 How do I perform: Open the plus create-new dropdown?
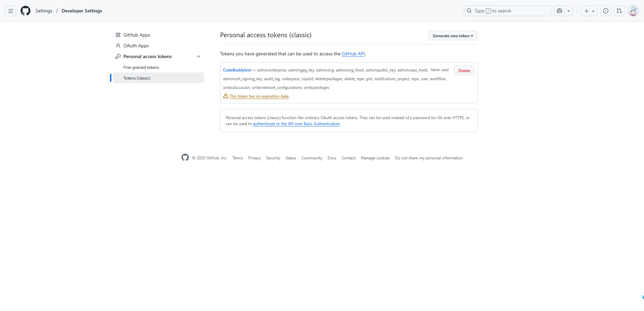pos(589,11)
